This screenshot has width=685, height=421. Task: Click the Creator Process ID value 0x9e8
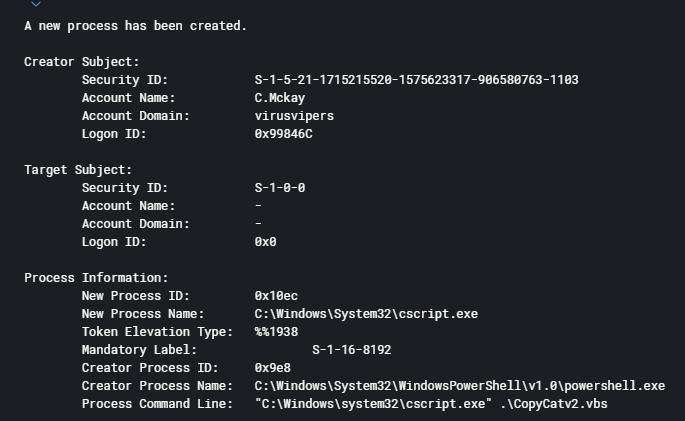[273, 368]
